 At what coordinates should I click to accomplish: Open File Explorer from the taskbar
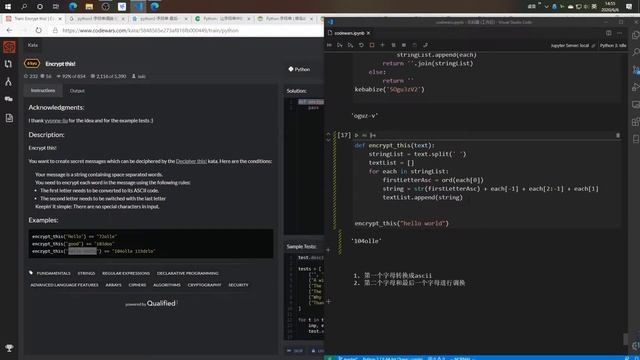[89, 6]
